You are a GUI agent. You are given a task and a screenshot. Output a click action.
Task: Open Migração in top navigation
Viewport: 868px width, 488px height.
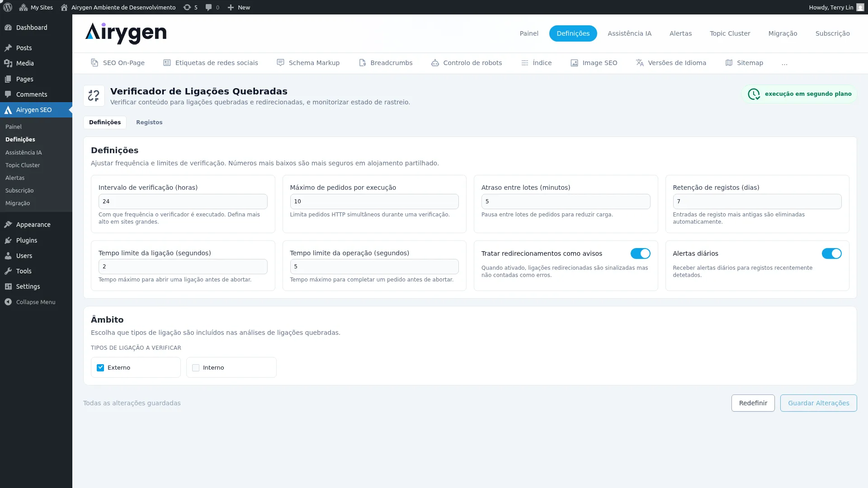pyautogui.click(x=783, y=33)
